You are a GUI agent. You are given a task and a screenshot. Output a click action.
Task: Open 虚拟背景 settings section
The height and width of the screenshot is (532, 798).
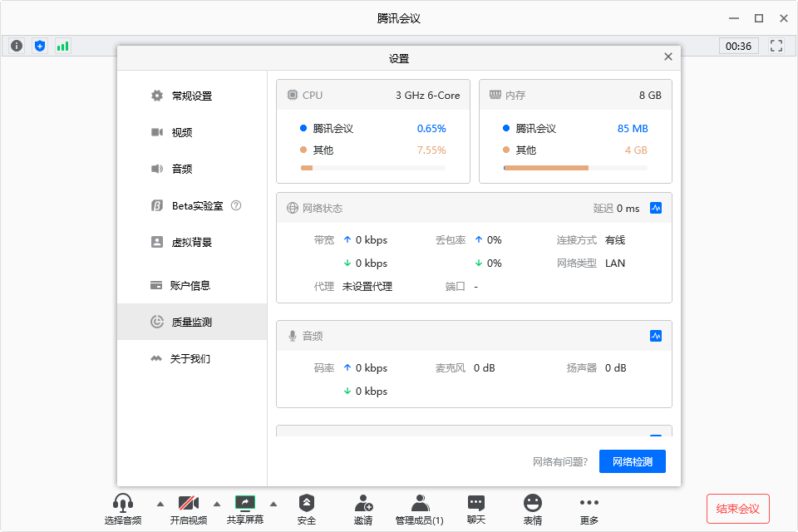click(191, 243)
